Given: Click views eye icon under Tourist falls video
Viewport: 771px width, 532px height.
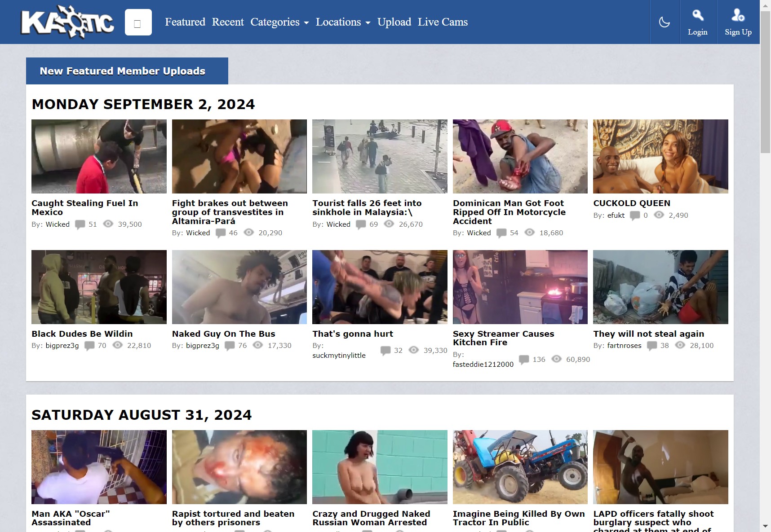Looking at the screenshot, I should coord(389,224).
